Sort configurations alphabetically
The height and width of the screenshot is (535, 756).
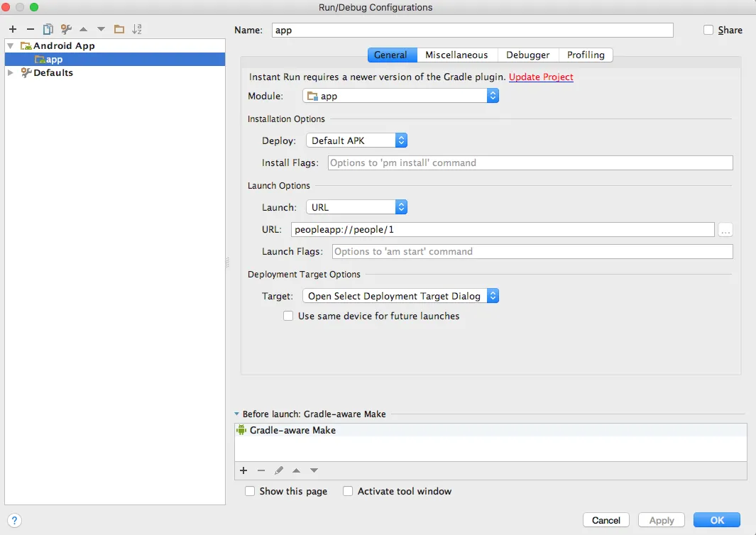coord(137,29)
